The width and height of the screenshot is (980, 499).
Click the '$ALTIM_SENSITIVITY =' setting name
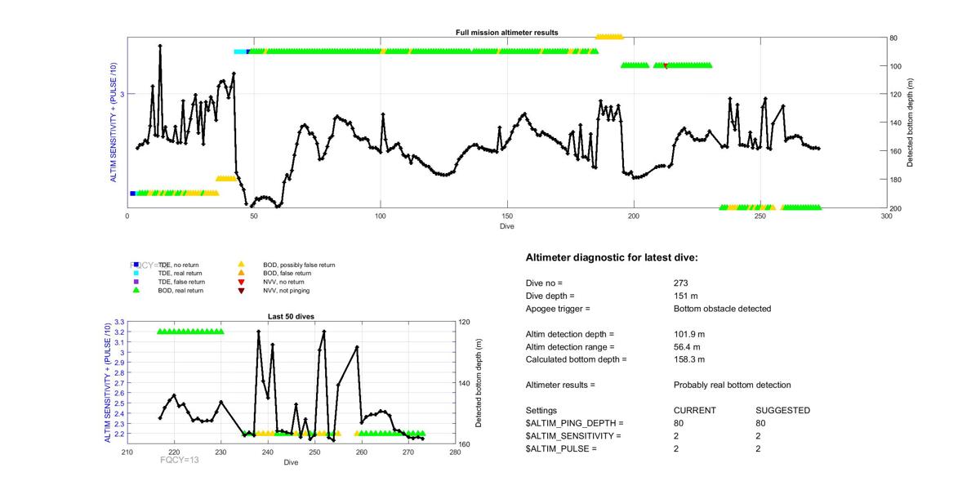tap(573, 436)
